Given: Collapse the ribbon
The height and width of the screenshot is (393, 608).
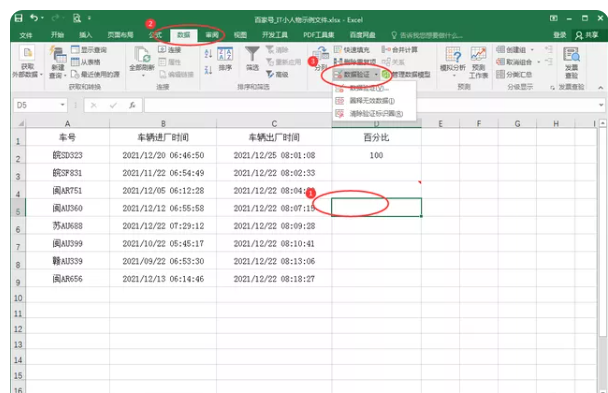Looking at the screenshot, I should click(601, 88).
